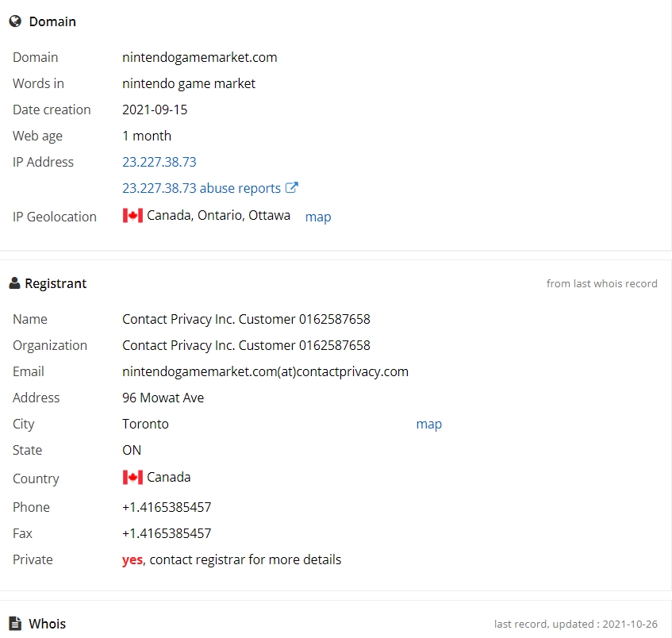Click the globe icon beside Domain heading
The width and height of the screenshot is (672, 638).
pos(15,21)
